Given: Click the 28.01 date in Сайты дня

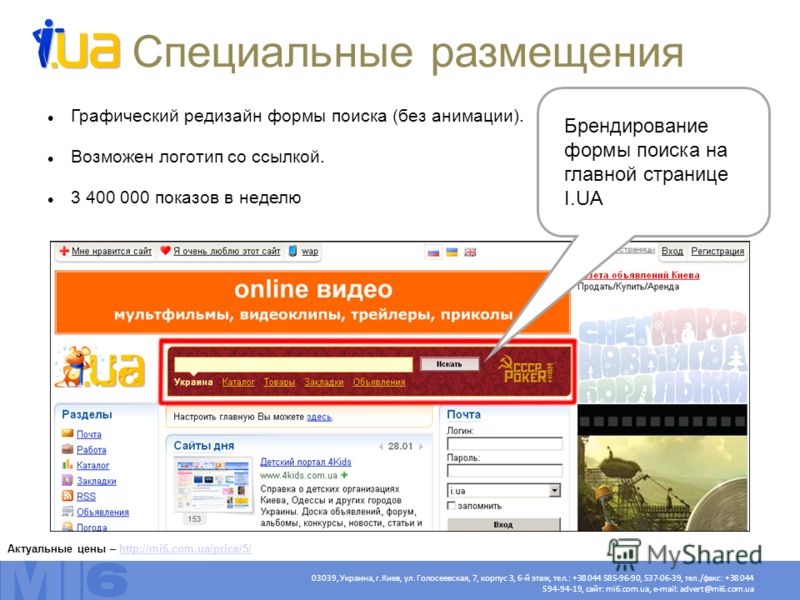Looking at the screenshot, I should [401, 446].
